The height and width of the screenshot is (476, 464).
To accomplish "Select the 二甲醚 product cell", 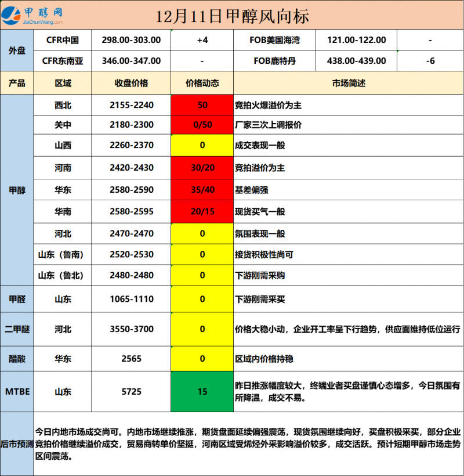I will (17, 329).
